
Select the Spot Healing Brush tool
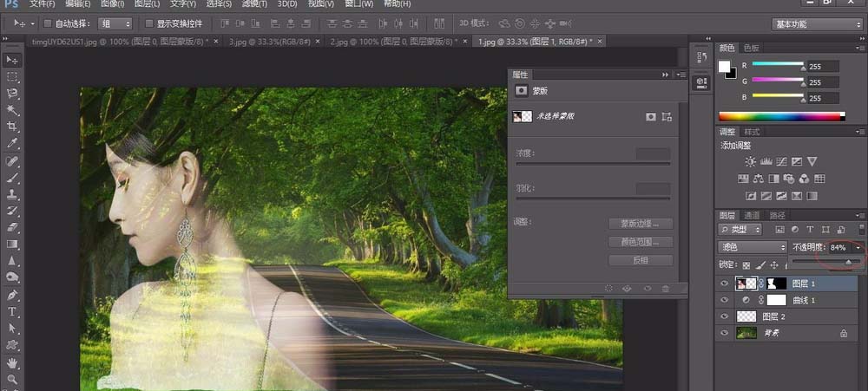(x=11, y=161)
